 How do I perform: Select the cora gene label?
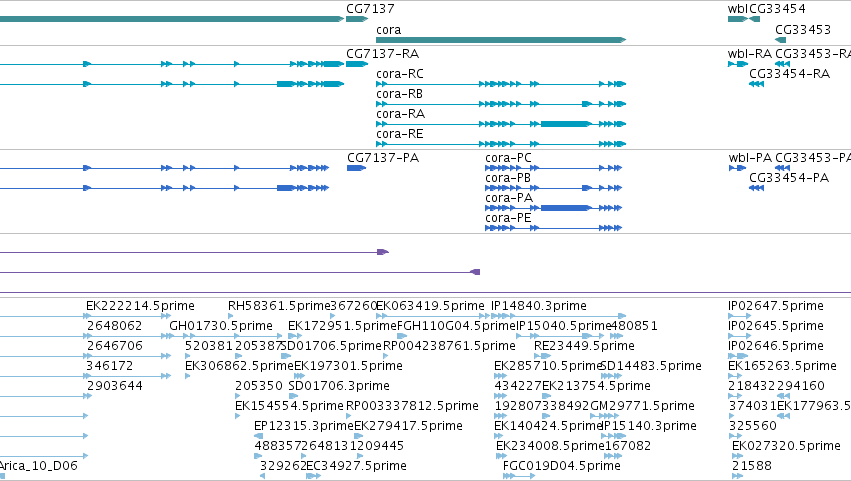[389, 30]
